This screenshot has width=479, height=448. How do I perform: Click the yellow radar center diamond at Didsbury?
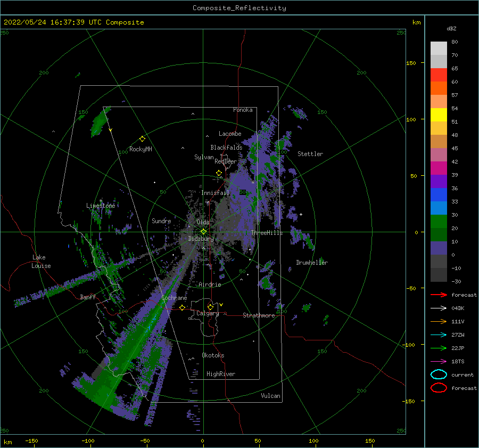203,232
